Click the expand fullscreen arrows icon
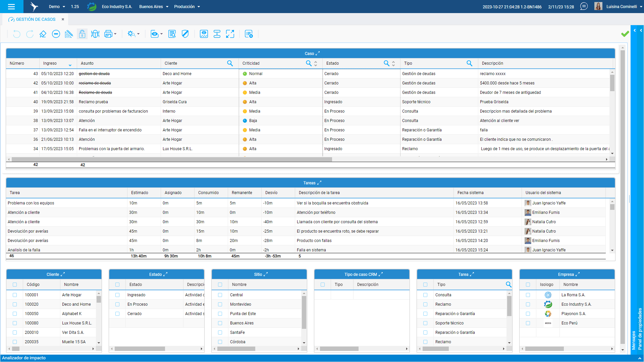Screen dimensions: 644x362 click(x=230, y=34)
